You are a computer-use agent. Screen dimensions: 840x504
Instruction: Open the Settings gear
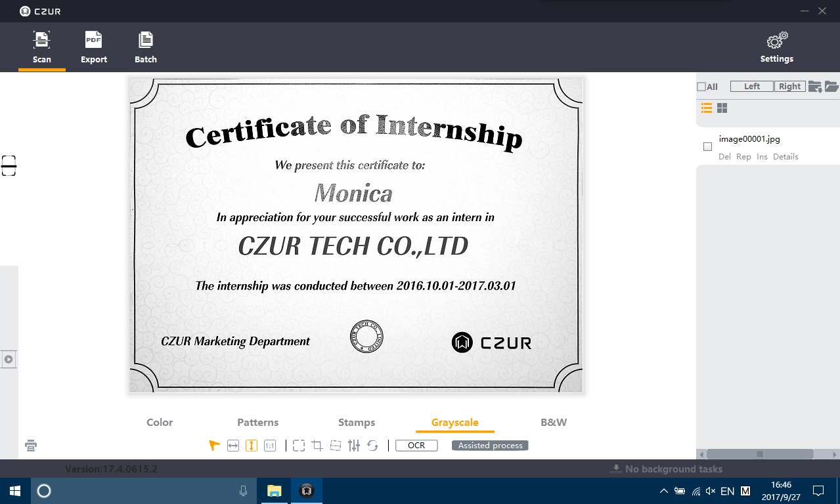click(x=777, y=47)
